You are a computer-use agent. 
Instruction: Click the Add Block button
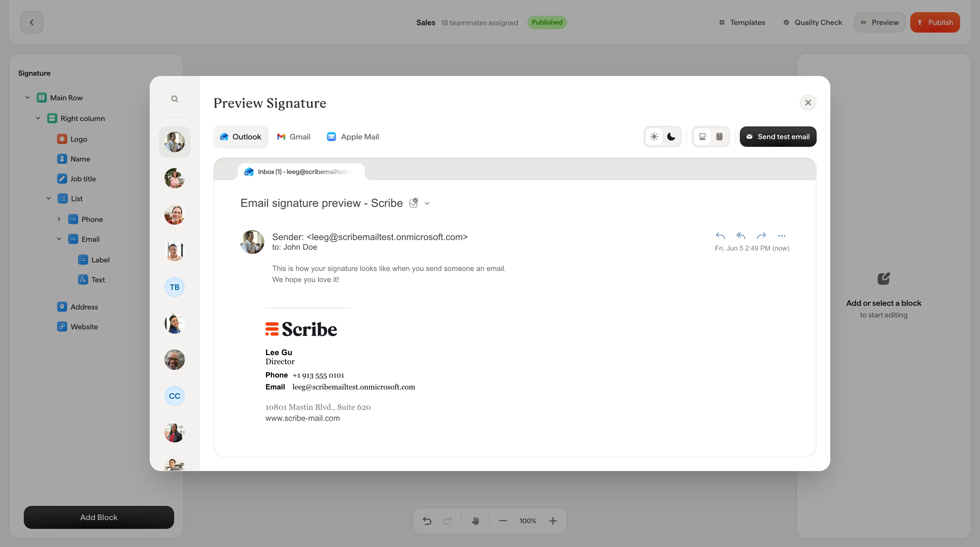99,517
